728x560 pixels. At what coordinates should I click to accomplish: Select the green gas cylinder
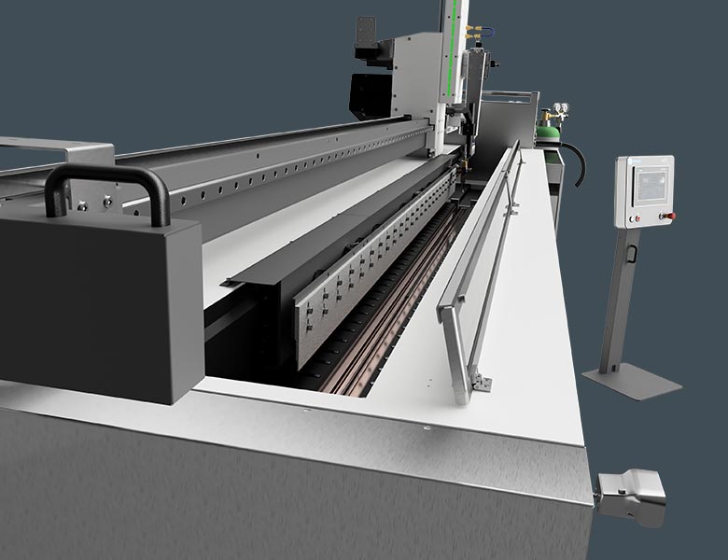549,132
